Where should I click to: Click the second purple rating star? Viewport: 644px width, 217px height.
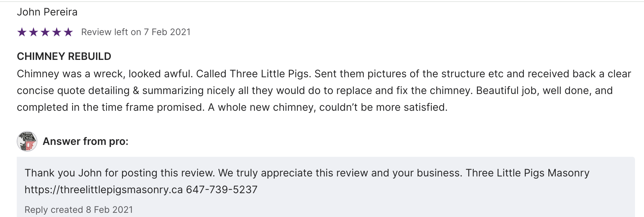click(33, 32)
